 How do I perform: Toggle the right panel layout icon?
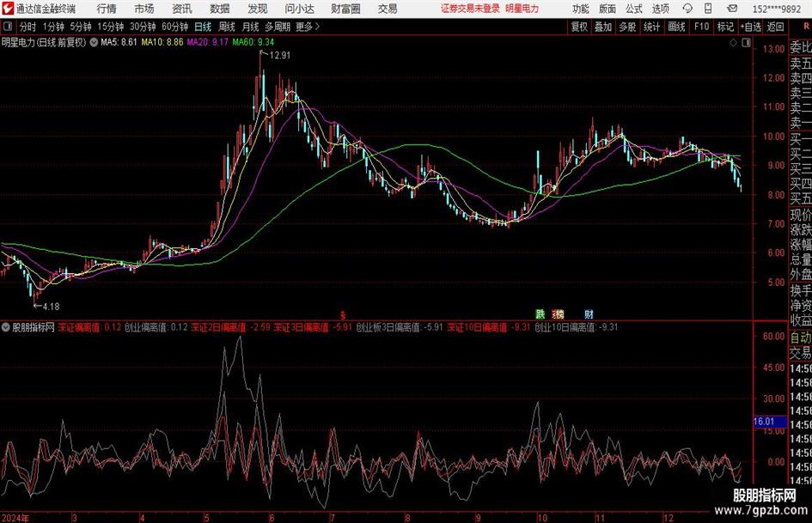pos(746,43)
